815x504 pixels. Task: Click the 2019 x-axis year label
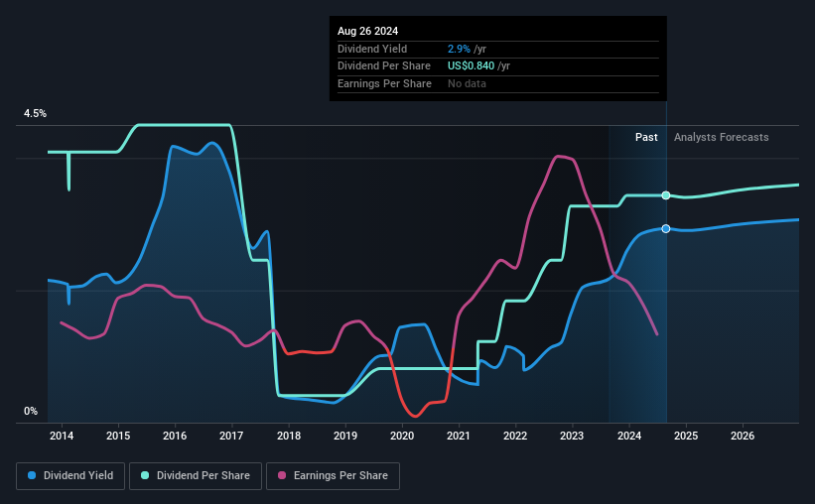345,436
